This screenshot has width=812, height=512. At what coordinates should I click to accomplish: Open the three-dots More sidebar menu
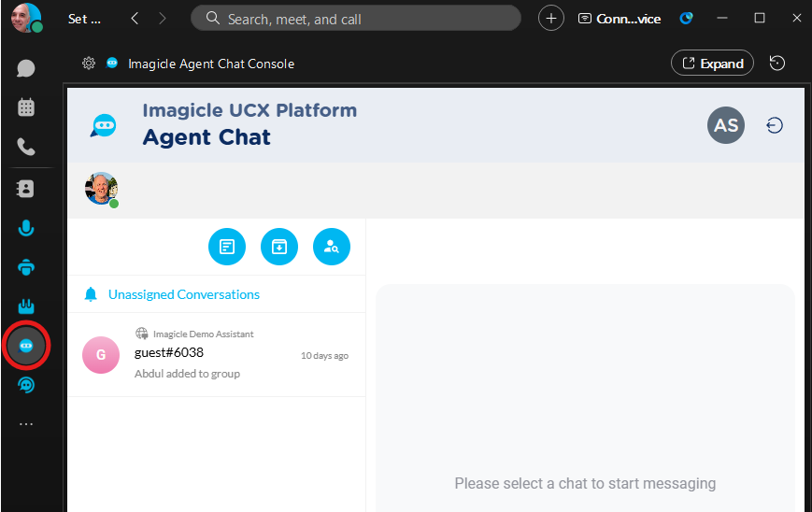(x=26, y=424)
